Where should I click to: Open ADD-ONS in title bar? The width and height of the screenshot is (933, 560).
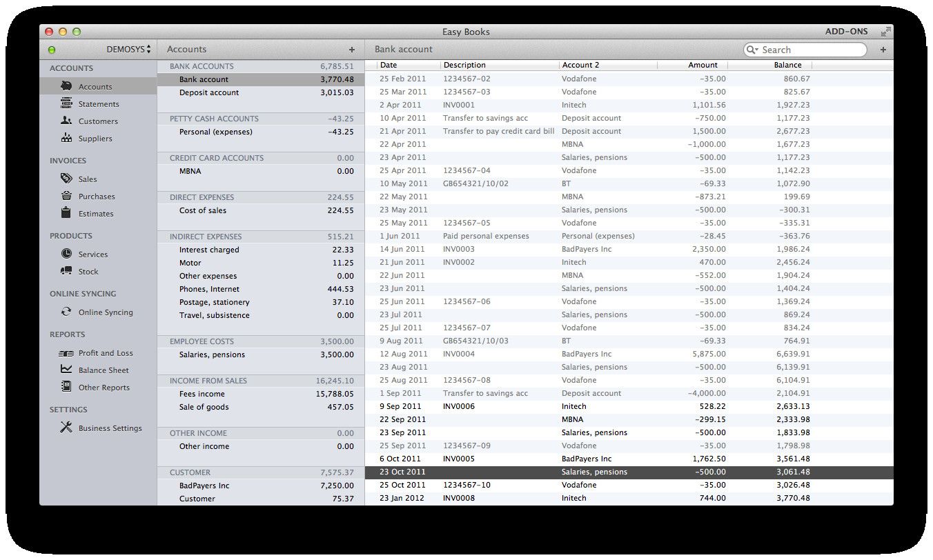847,32
